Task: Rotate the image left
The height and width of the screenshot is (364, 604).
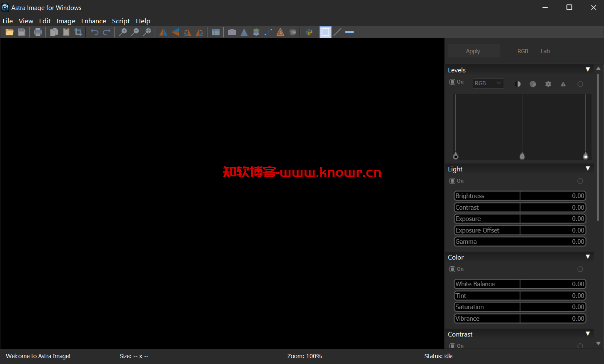Action: point(187,32)
